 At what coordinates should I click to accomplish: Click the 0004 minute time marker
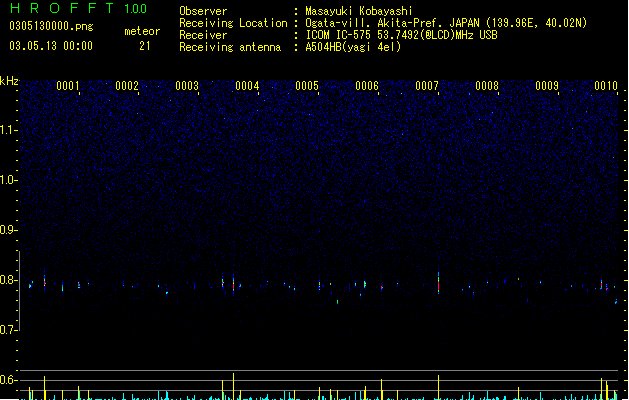(247, 86)
